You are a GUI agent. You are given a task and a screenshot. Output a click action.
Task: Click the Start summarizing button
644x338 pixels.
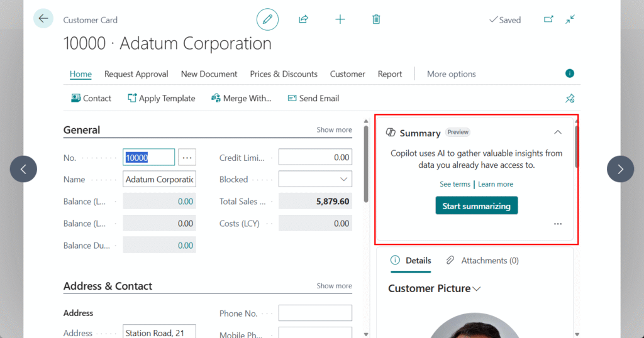477,206
